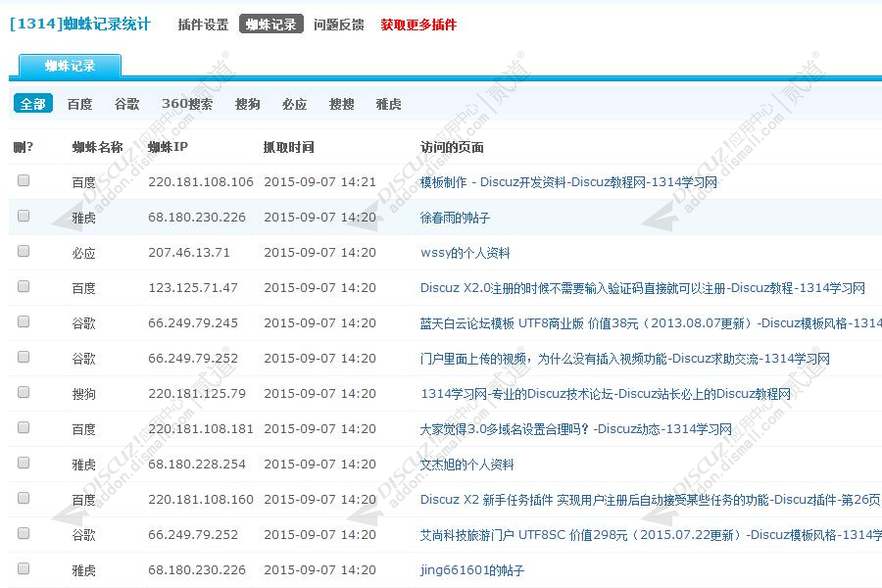This screenshot has width=882, height=588.
Task: Select the checkbox for 百度 123.125.71.47 row
Action: coord(24,286)
